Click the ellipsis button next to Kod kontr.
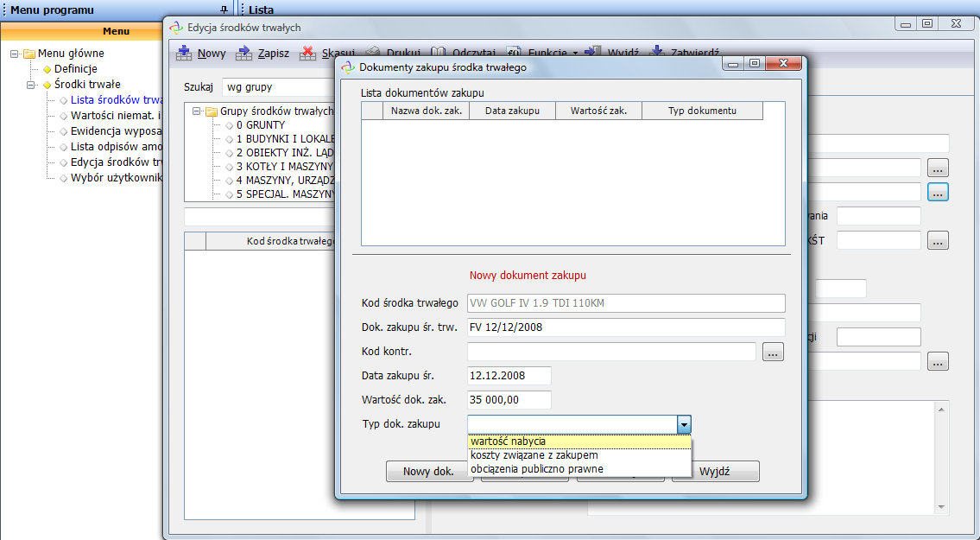Screen dimensions: 980x540 coord(773,353)
